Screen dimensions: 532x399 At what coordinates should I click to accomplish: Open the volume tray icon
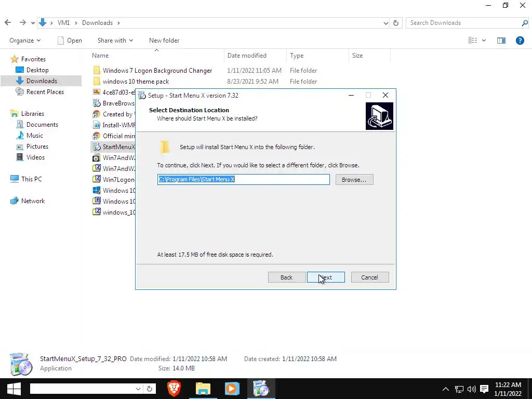[472, 389]
